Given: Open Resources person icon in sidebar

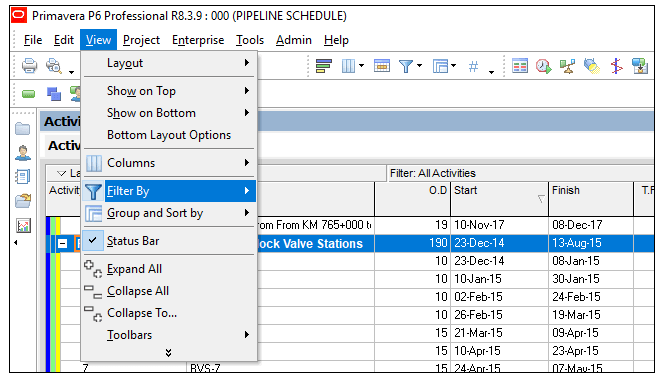Looking at the screenshot, I should [23, 152].
